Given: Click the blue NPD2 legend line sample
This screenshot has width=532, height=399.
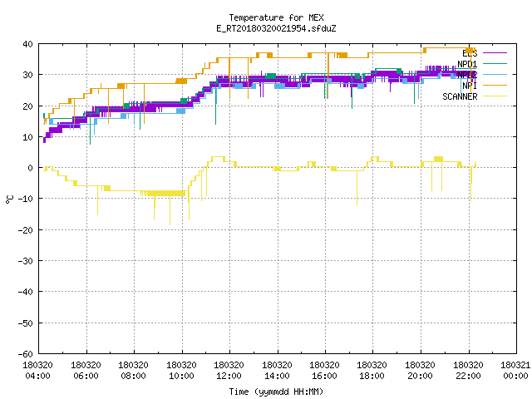Looking at the screenshot, I should [495, 74].
